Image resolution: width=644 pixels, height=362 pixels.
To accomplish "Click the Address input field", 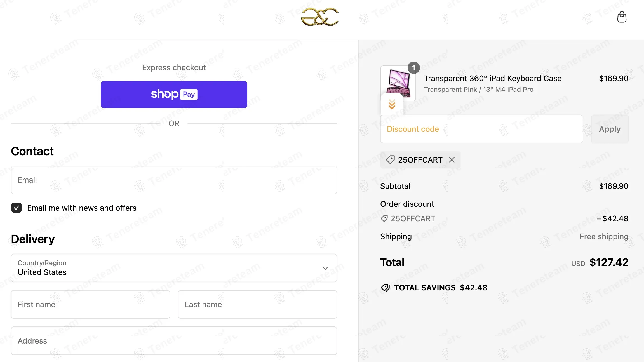I will 174,341.
